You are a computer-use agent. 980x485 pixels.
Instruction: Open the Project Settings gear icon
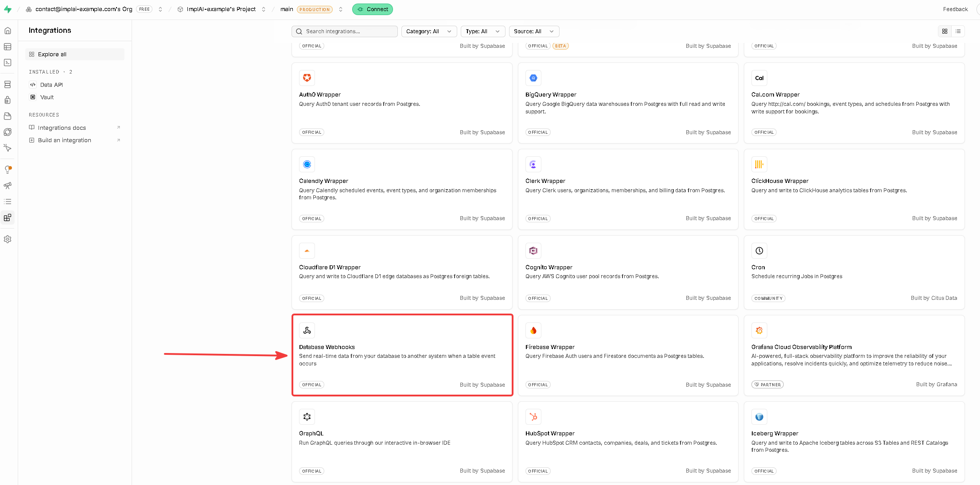tap(8, 239)
